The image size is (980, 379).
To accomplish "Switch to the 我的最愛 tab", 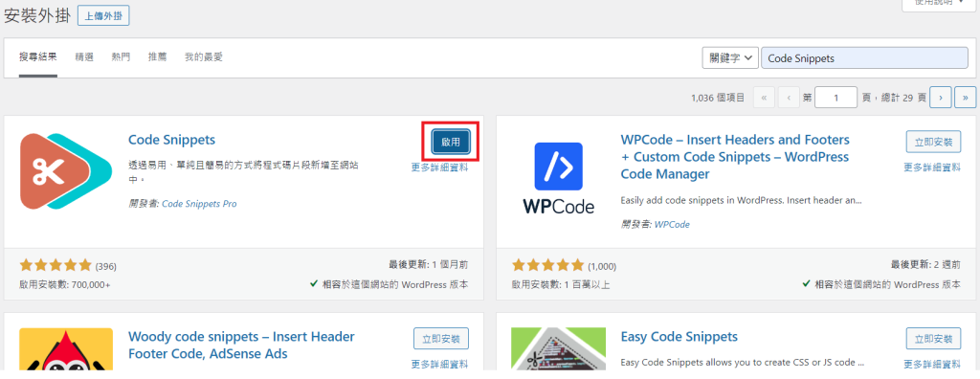I will coord(204,56).
